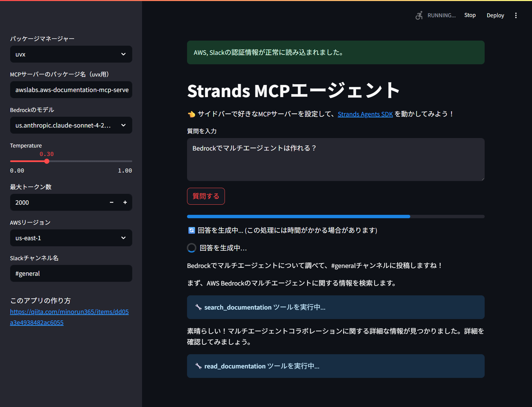Image resolution: width=532 pixels, height=407 pixels.
Task: Click the max tokens 2000 field
Action: (57, 202)
